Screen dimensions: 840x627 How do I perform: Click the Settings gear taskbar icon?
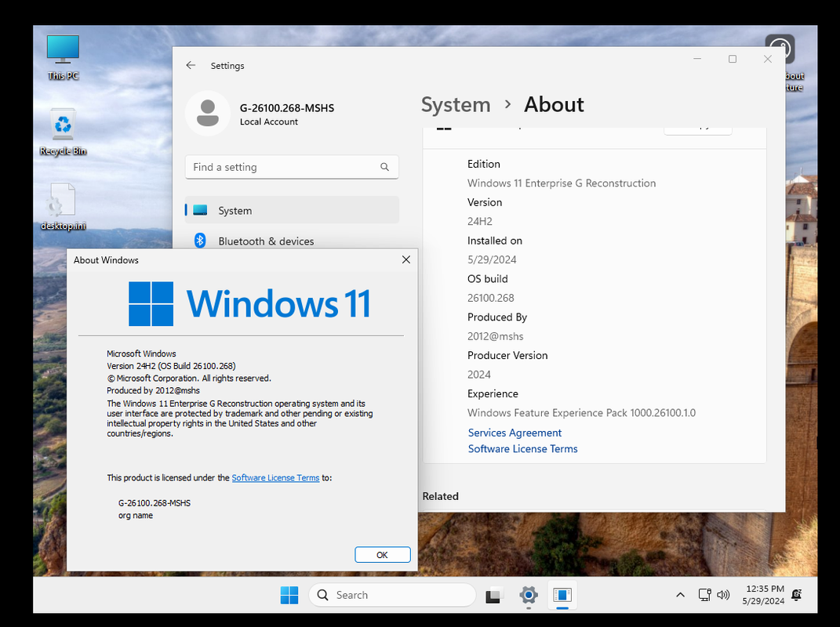click(528, 595)
